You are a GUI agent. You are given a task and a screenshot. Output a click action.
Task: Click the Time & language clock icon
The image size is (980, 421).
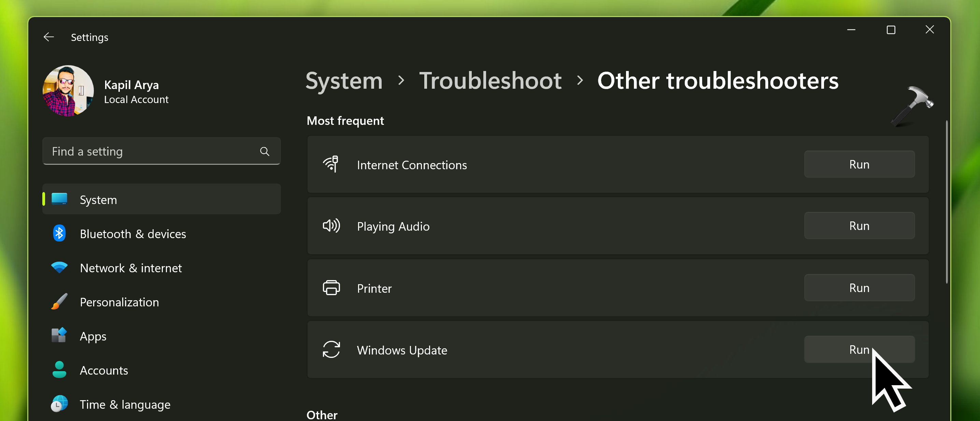pyautogui.click(x=59, y=404)
